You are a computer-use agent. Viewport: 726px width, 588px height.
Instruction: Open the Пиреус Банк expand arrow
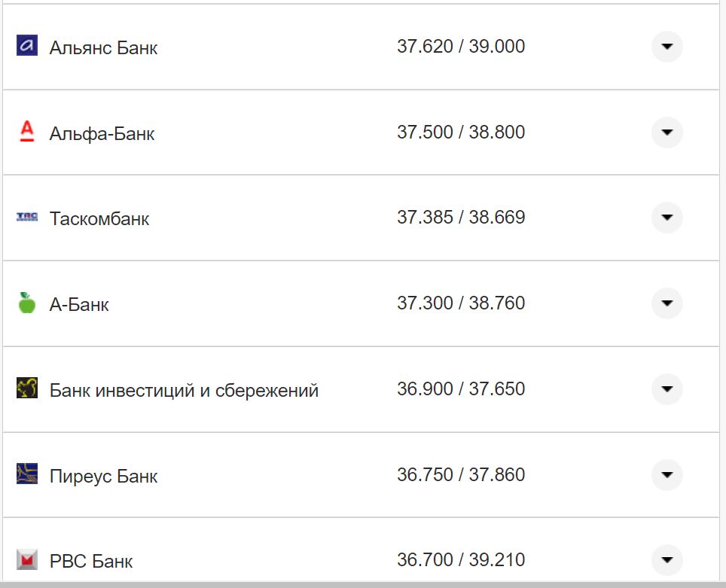(x=667, y=475)
